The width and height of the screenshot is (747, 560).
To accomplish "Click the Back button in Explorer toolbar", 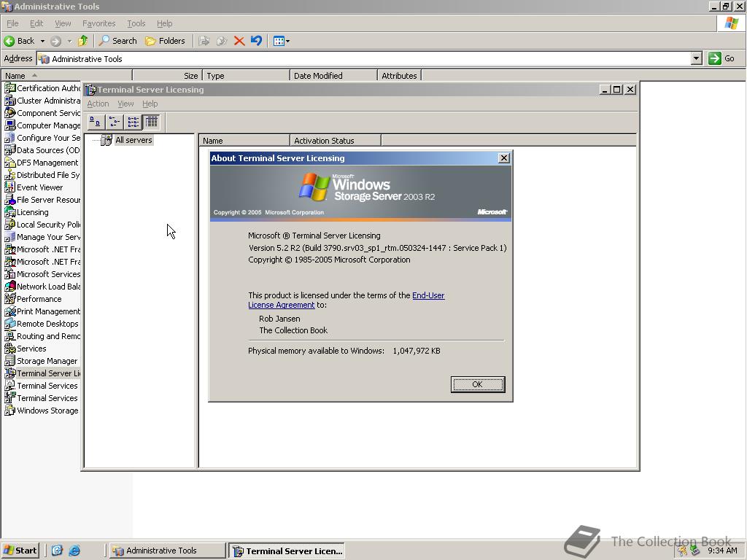I will pos(20,41).
